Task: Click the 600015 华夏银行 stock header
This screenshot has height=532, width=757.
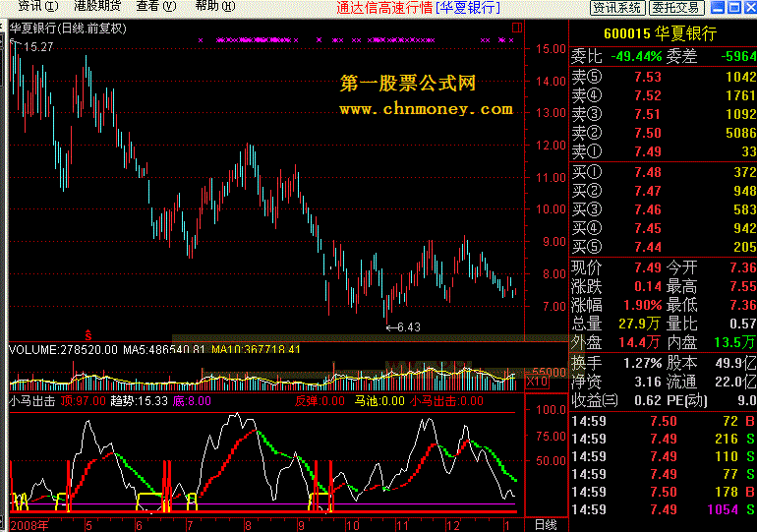Action: 660,33
